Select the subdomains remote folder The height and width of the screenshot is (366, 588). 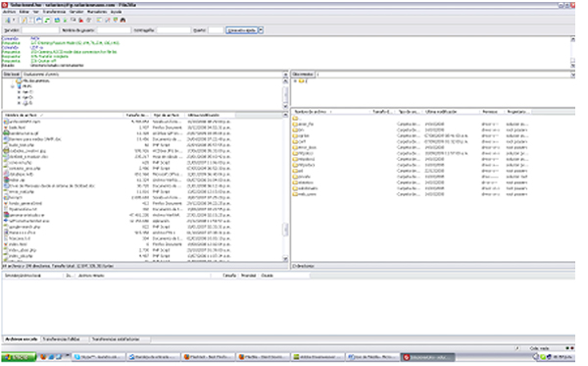pyautogui.click(x=305, y=188)
